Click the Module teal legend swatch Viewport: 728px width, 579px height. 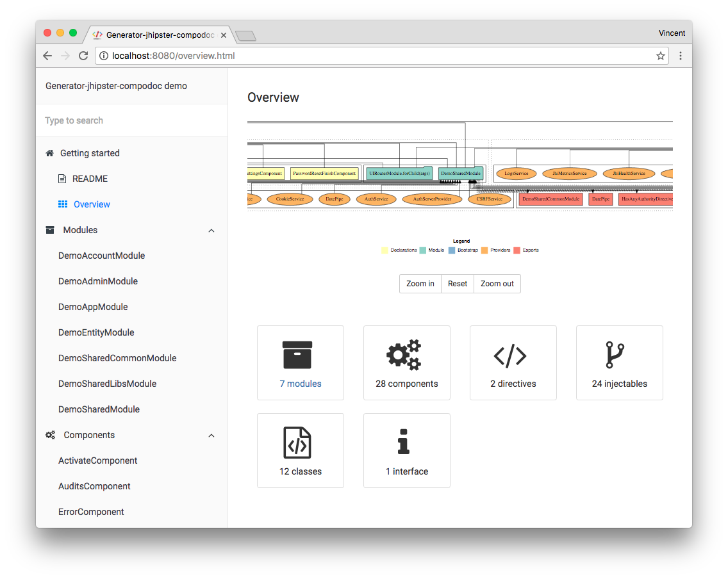[x=422, y=250]
